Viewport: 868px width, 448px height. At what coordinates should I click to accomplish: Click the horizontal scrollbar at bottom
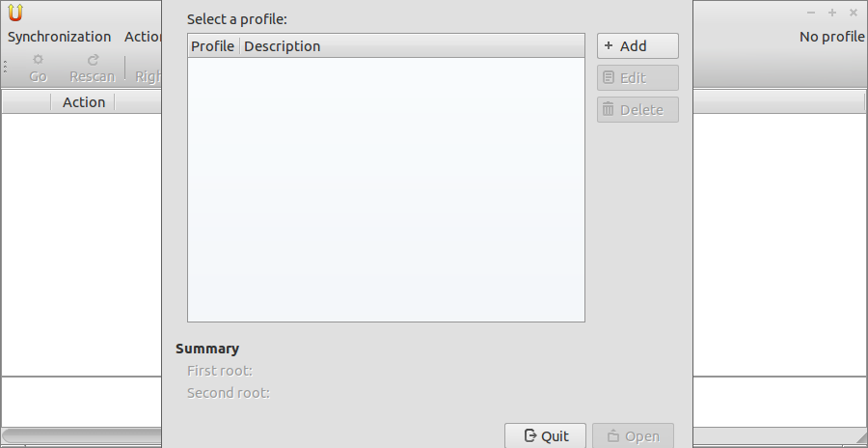coord(82,434)
